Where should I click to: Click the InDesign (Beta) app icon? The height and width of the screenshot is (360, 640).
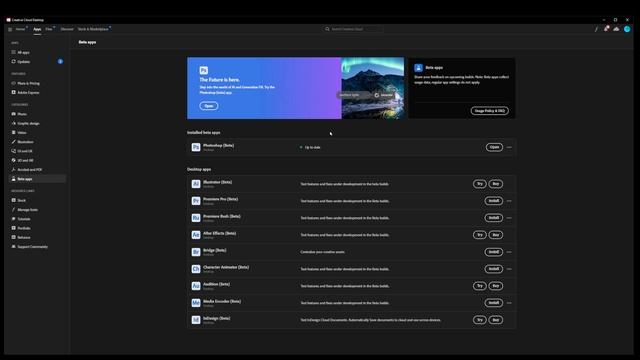coord(196,320)
